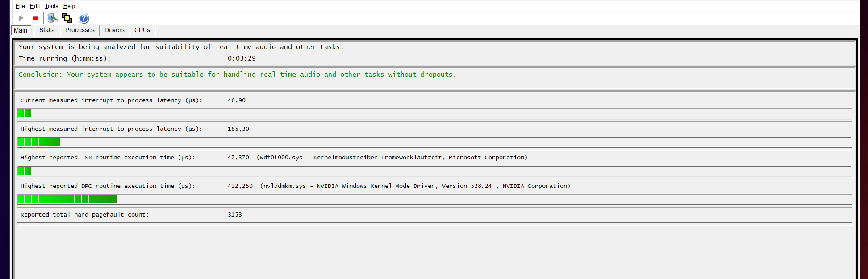
Task: Open the refresh/analyze toolbar icon
Action: pyautogui.click(x=52, y=18)
